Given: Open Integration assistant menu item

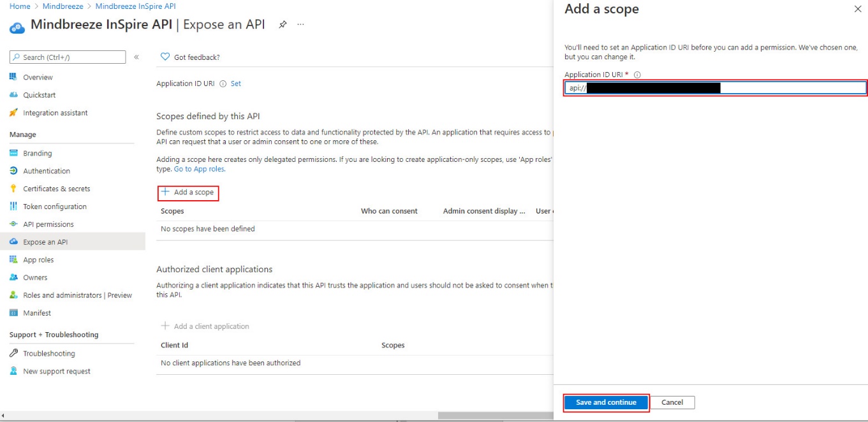Looking at the screenshot, I should coord(55,113).
